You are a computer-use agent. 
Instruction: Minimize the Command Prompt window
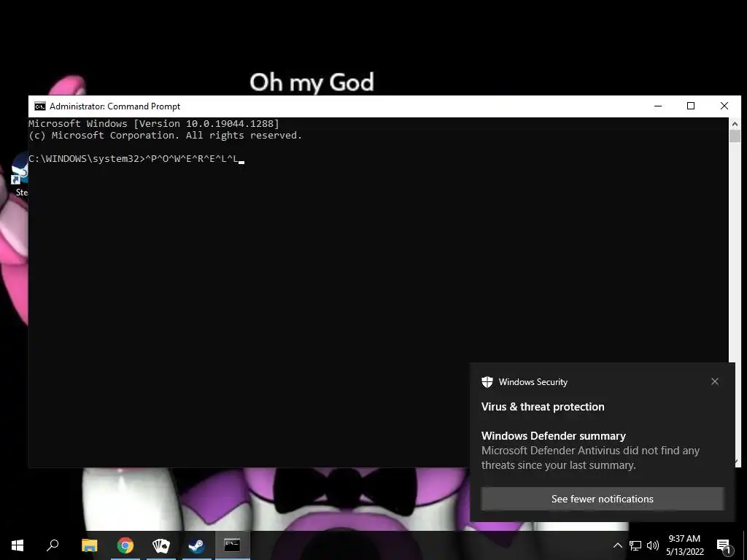[658, 106]
